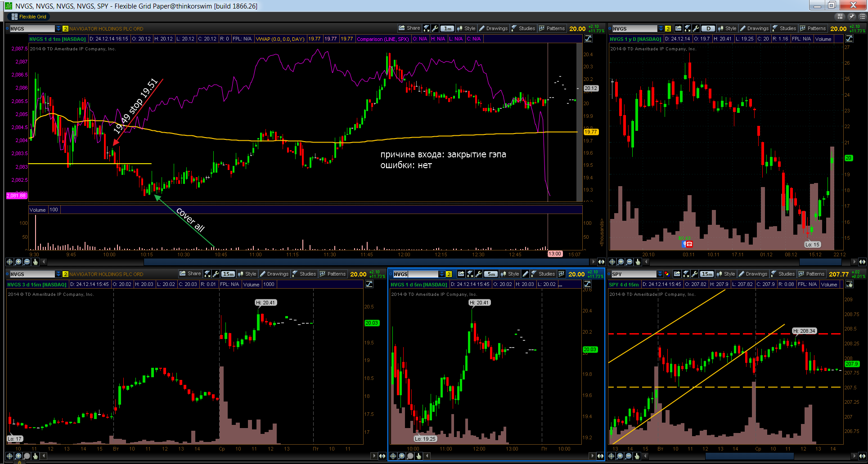Select the Flexible Grid tab

pos(29,17)
